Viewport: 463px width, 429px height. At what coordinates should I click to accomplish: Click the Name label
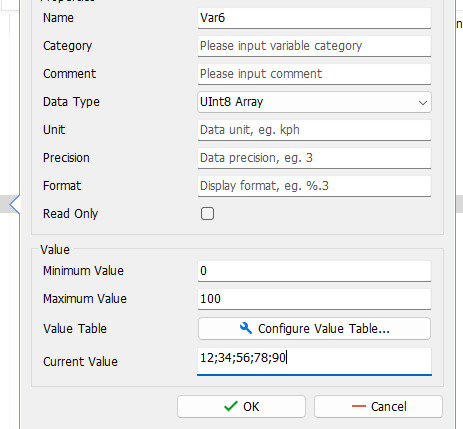point(58,18)
